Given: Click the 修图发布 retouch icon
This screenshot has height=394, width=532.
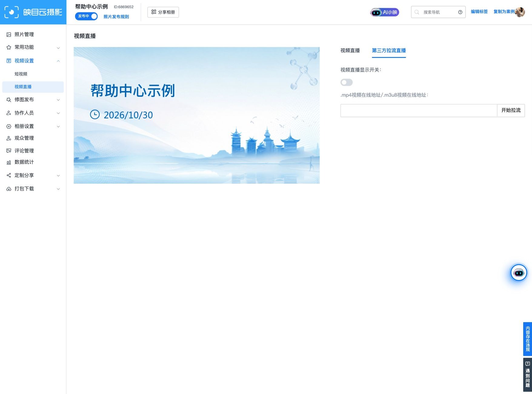Looking at the screenshot, I should pyautogui.click(x=9, y=100).
